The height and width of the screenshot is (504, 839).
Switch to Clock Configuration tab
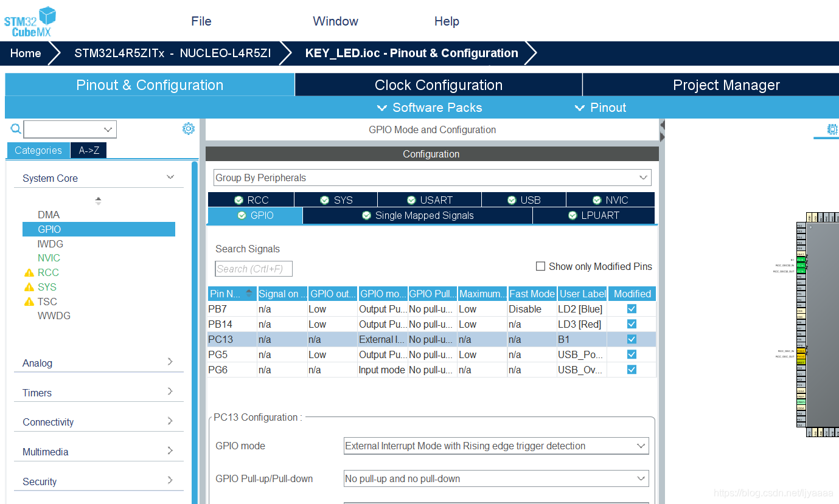[x=439, y=85]
